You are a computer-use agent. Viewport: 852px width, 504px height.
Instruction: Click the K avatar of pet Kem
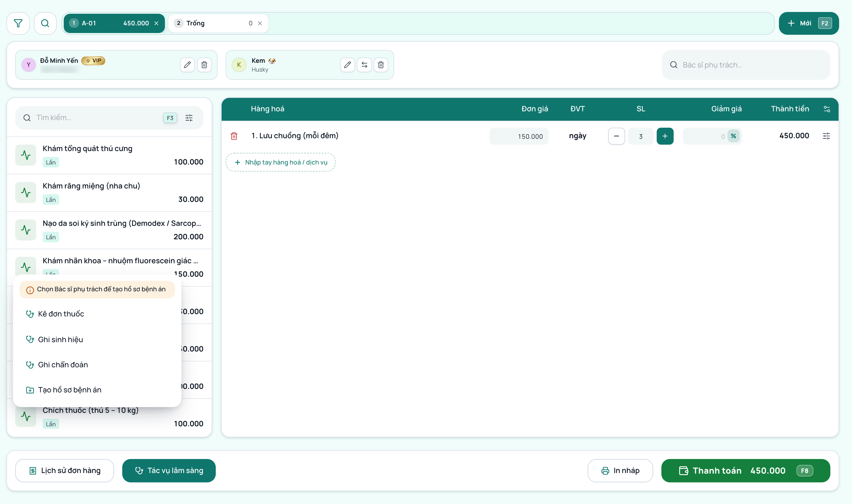click(239, 65)
